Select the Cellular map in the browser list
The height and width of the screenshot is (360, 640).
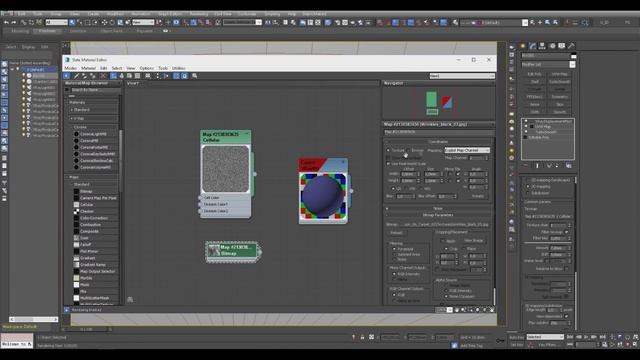[x=87, y=204]
